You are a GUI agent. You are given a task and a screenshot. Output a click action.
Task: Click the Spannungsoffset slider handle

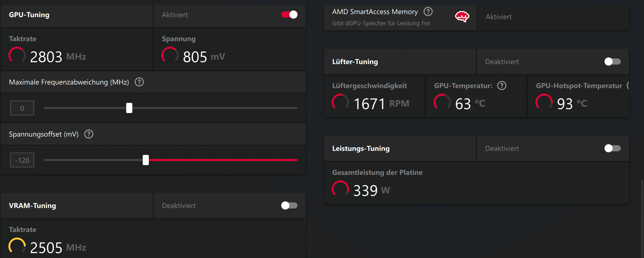coord(146,160)
